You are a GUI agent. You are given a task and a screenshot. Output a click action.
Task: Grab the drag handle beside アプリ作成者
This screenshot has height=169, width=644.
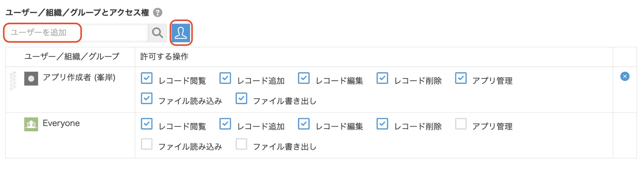click(x=13, y=81)
